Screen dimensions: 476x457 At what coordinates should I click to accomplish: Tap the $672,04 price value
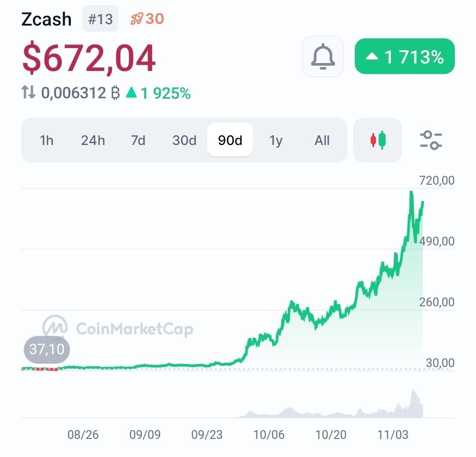[x=89, y=58]
